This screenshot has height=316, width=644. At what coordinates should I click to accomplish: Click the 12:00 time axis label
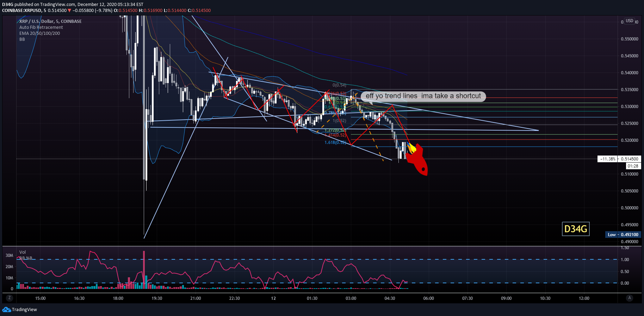[584, 298]
